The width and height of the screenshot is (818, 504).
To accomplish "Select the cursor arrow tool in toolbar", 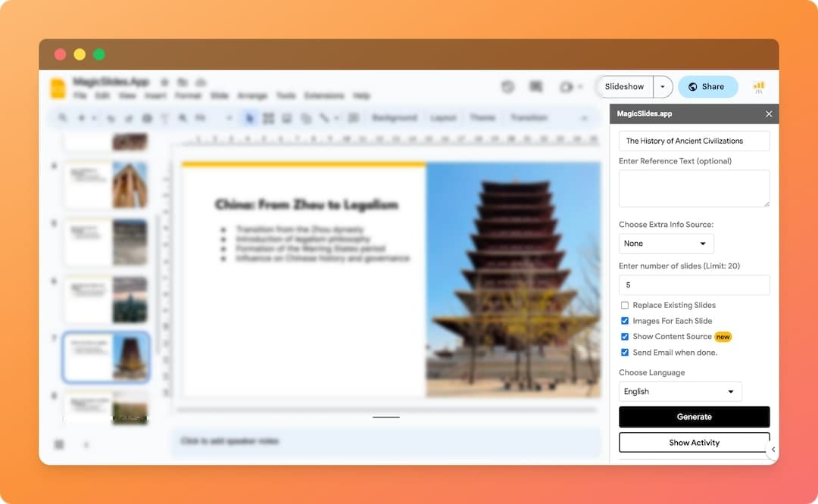I will click(x=249, y=118).
